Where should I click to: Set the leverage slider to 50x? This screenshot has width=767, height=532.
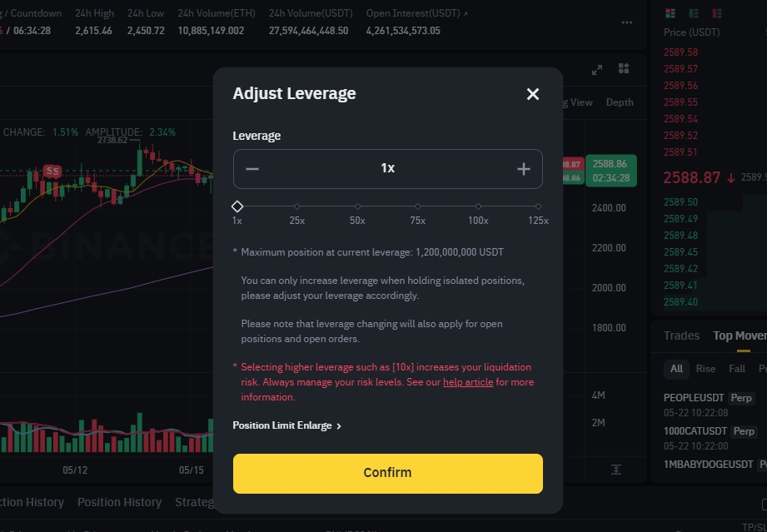pyautogui.click(x=357, y=206)
